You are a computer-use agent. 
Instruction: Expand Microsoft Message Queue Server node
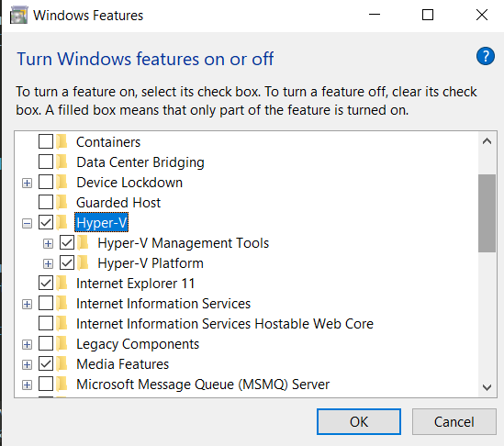27,385
